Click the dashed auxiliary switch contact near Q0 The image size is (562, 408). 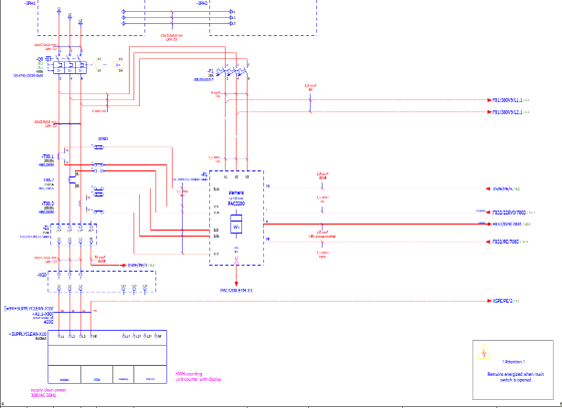[x=97, y=65]
